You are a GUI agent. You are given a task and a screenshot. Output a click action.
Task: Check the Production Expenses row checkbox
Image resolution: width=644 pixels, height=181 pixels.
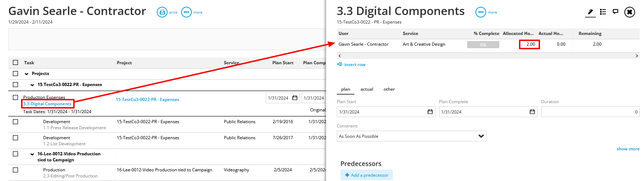pyautogui.click(x=15, y=97)
